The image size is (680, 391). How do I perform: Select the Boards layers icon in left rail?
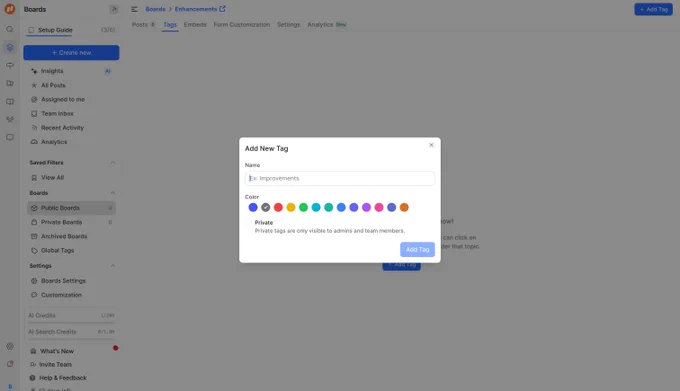[x=10, y=47]
